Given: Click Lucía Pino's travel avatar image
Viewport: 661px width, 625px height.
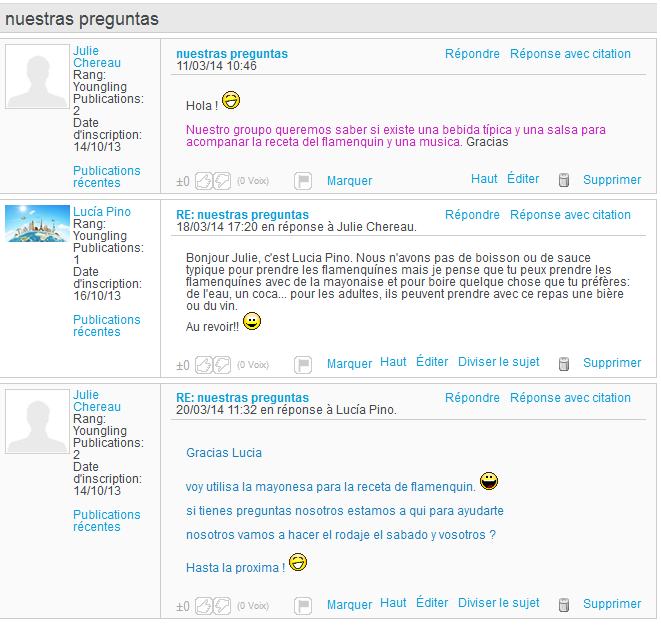Looking at the screenshot, I should (x=37, y=223).
